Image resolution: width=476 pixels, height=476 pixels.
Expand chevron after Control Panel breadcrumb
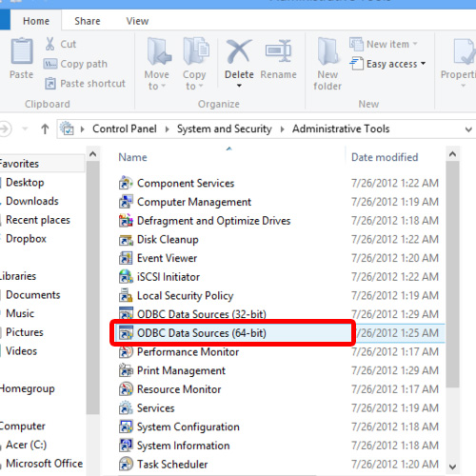tap(167, 129)
